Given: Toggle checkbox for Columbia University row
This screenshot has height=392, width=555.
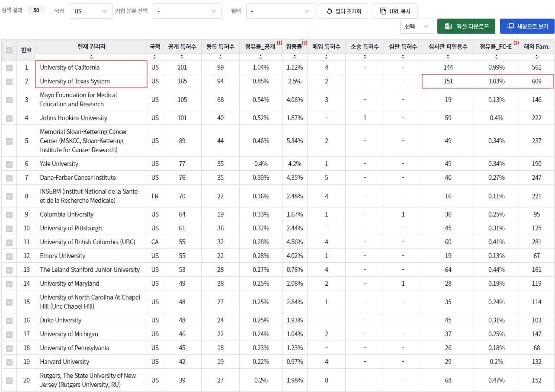Looking at the screenshot, I should tap(9, 214).
